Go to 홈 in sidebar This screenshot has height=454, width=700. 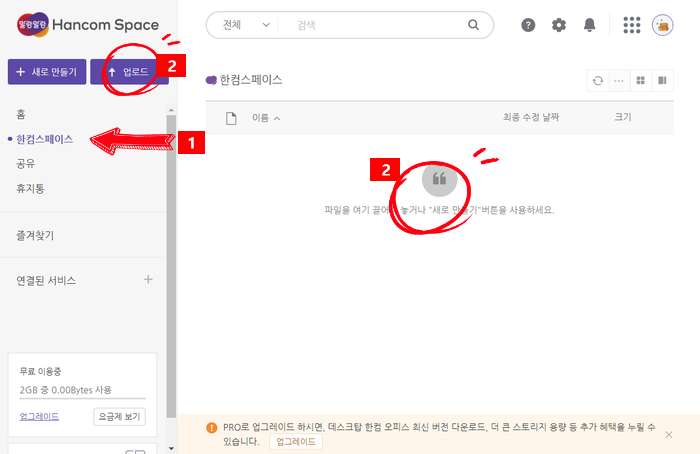tap(21, 115)
